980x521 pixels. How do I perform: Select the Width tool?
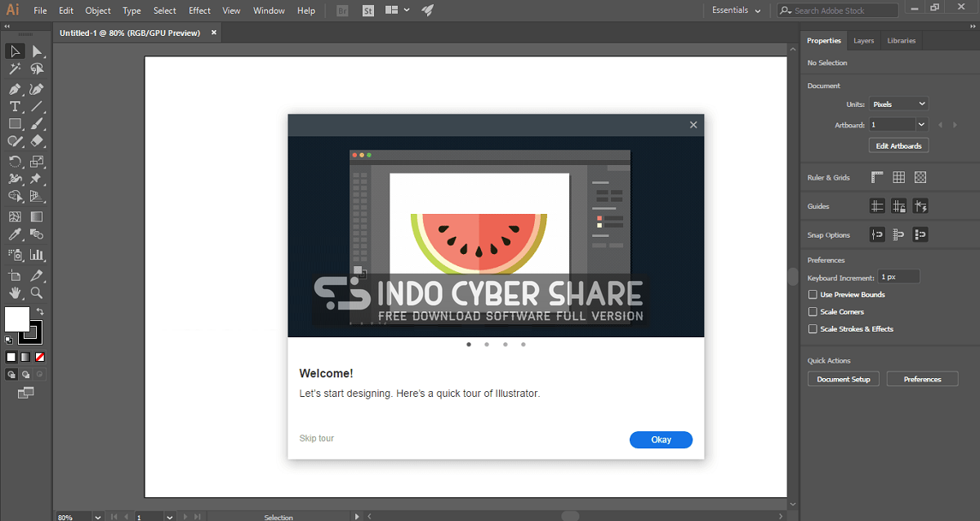pyautogui.click(x=15, y=179)
